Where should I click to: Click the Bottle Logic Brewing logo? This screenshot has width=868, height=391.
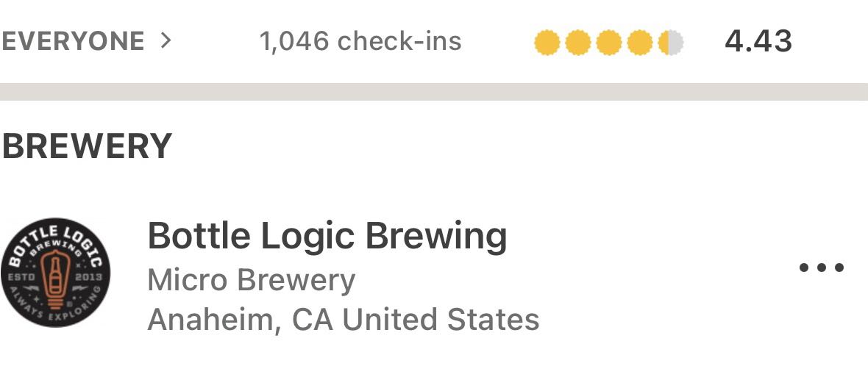pyautogui.click(x=55, y=272)
